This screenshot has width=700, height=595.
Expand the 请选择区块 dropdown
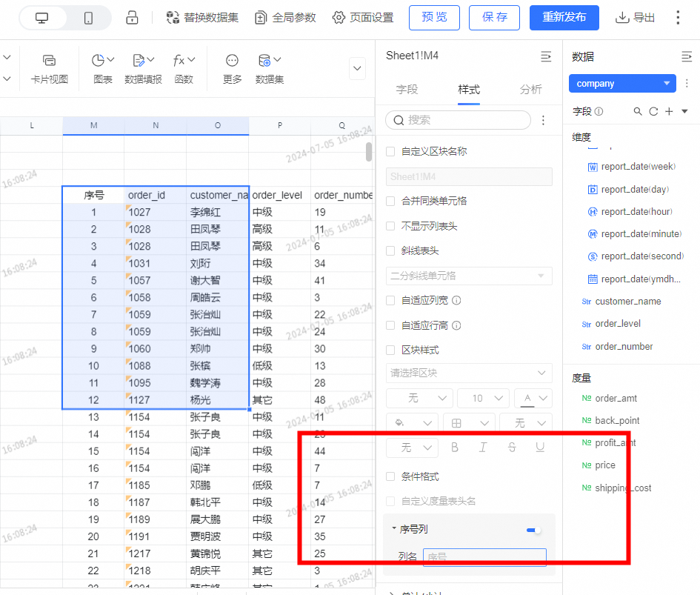click(469, 373)
